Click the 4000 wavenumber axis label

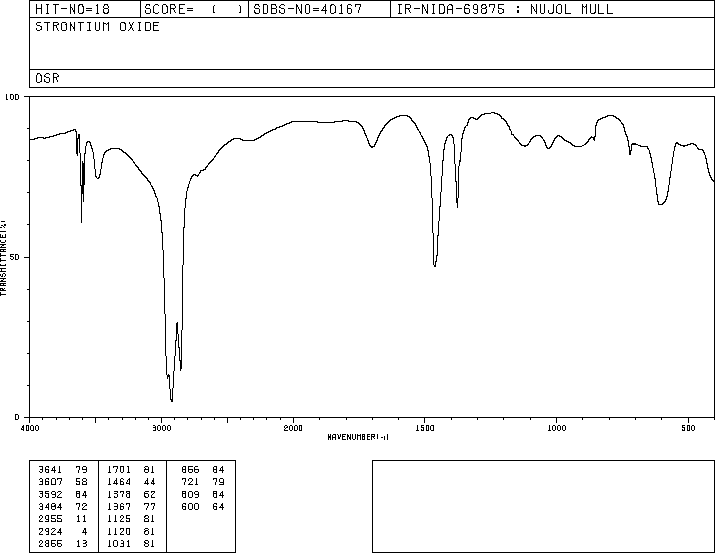(x=30, y=428)
